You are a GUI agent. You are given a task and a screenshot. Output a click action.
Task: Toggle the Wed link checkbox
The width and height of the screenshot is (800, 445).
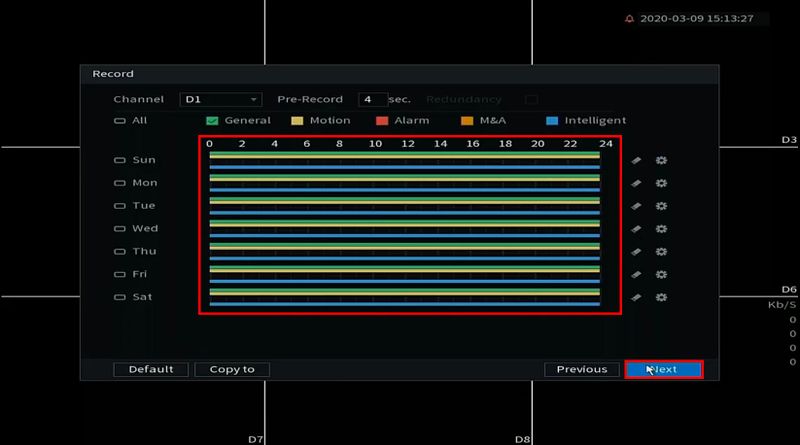[x=119, y=229]
